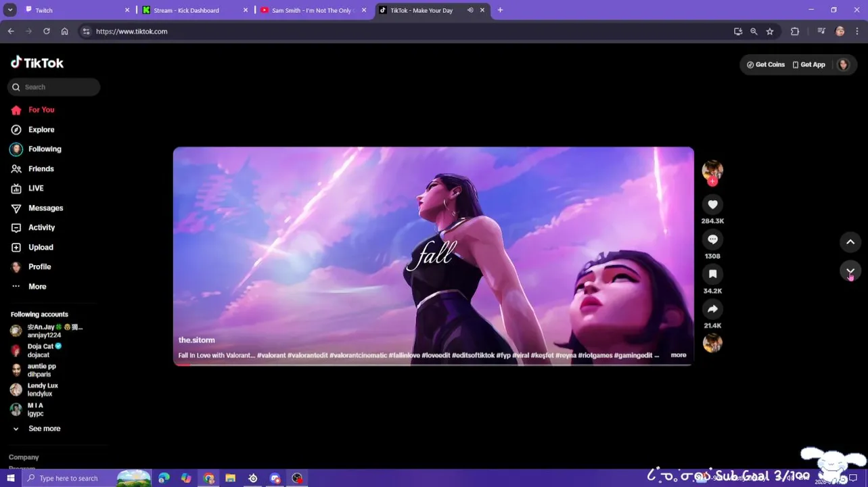Screen dimensions: 868x487
Task: Open the Chrome profile avatar
Action: click(840, 31)
